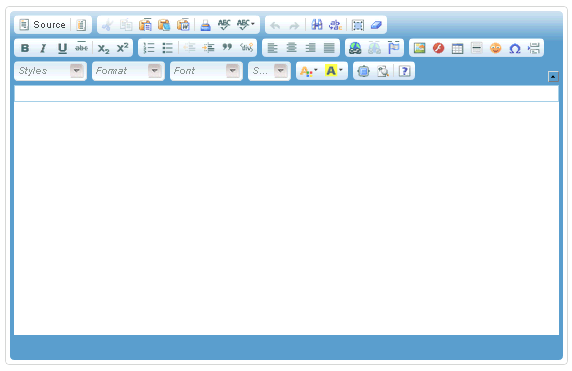Open the Styles dropdown

[x=50, y=71]
